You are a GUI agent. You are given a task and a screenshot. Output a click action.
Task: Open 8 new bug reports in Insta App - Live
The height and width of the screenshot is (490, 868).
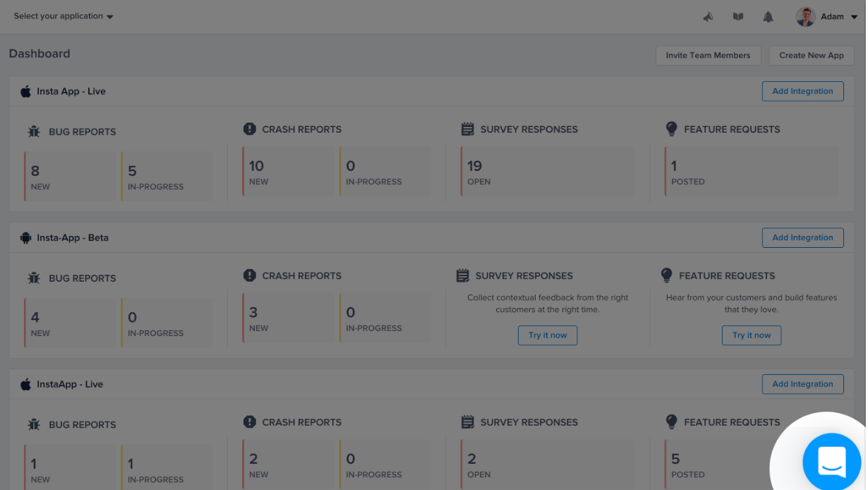69,177
